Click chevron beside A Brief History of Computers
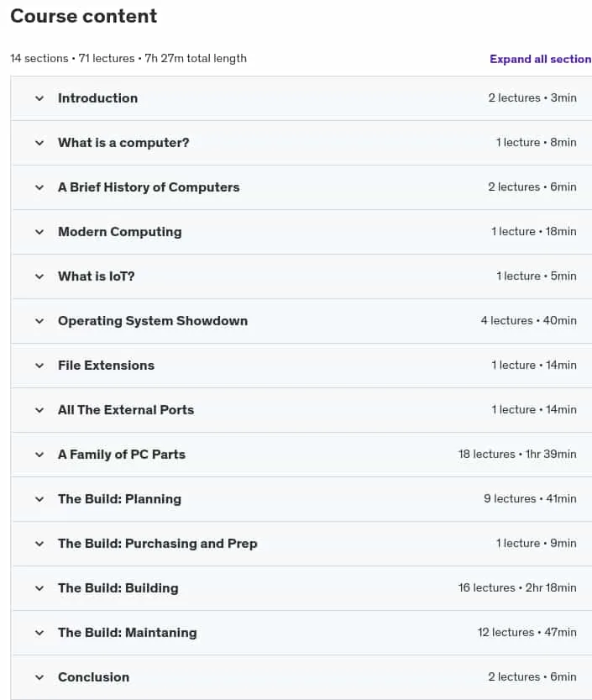This screenshot has height=700, width=592. point(39,187)
